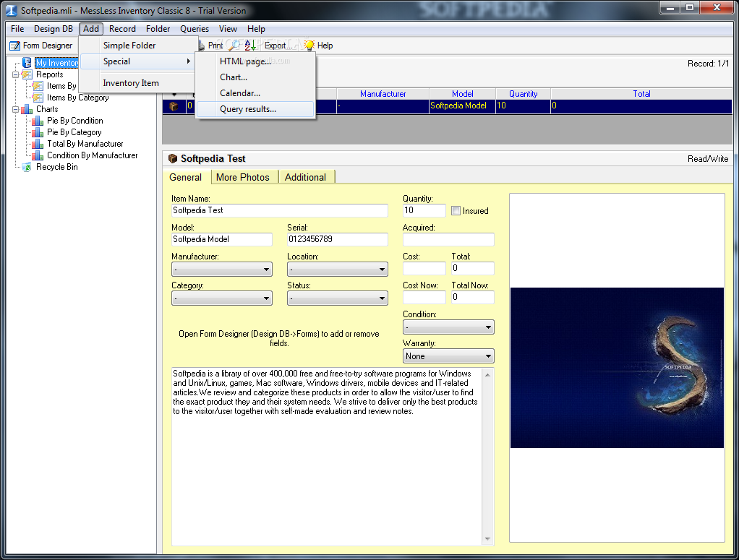Image resolution: width=739 pixels, height=560 pixels.
Task: Click the Acquired date field
Action: pyautogui.click(x=448, y=239)
